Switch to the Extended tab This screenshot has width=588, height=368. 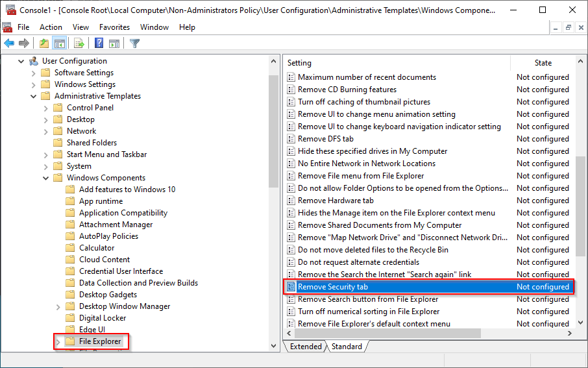304,347
